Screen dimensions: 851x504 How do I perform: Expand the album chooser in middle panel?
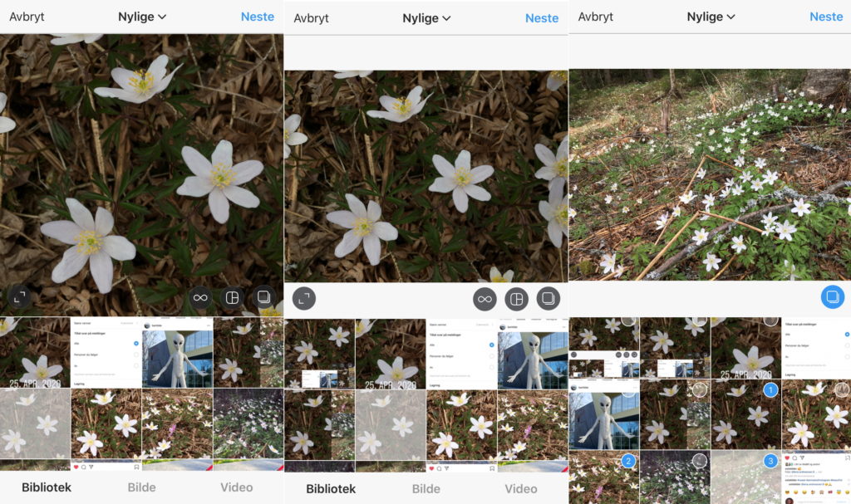click(x=426, y=17)
